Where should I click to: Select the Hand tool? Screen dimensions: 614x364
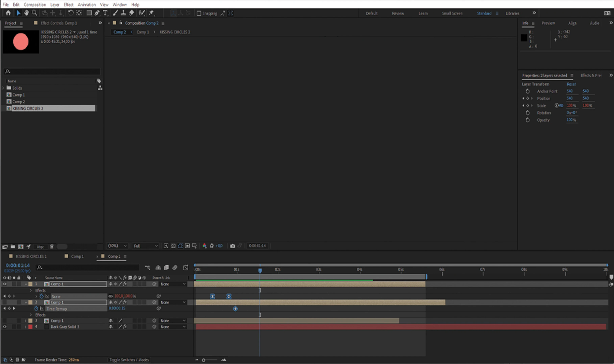26,13
